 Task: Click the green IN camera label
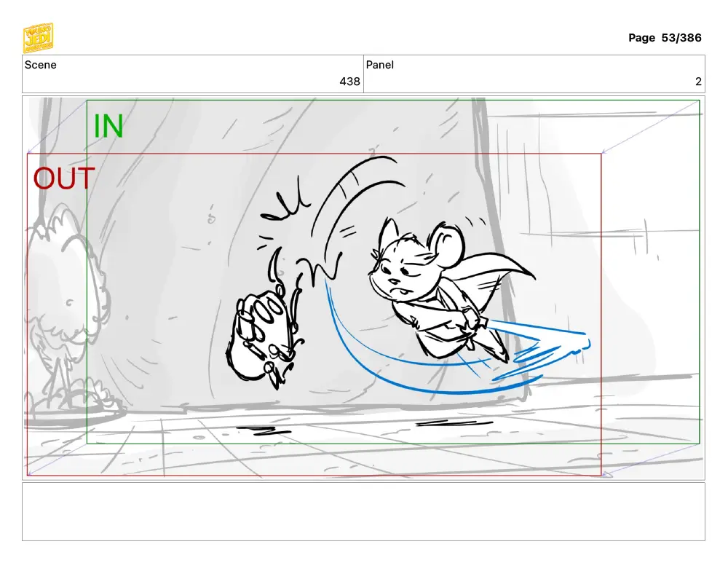[108, 126]
